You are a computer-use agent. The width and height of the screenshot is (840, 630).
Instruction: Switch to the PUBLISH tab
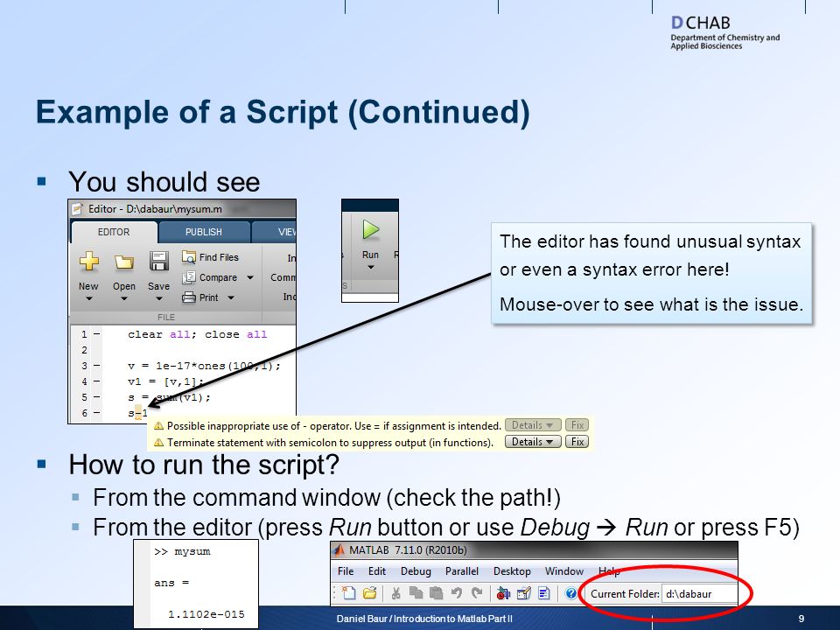coord(204,232)
